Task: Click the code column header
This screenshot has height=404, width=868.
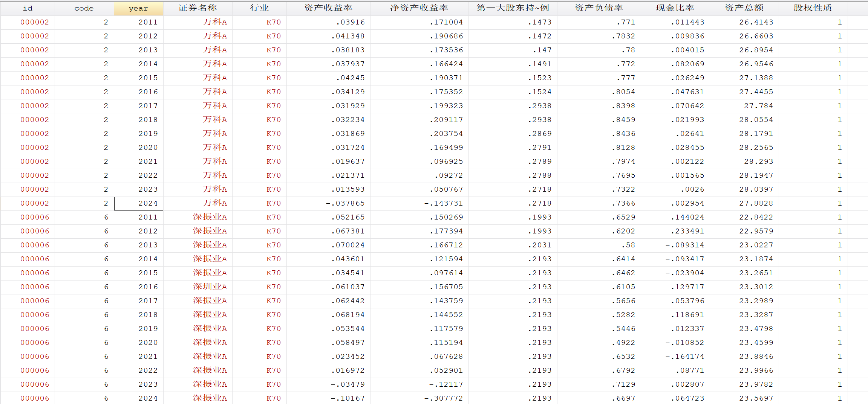Action: pos(84,8)
